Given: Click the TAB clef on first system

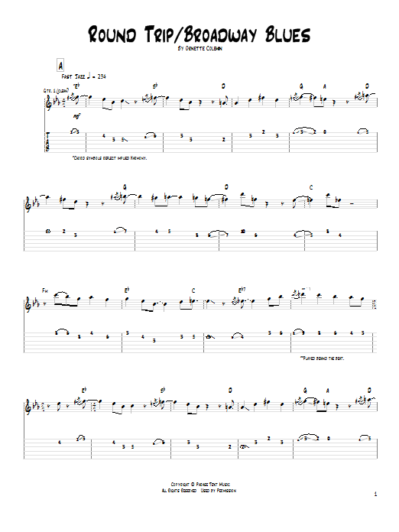Looking at the screenshot, I should coord(48,141).
